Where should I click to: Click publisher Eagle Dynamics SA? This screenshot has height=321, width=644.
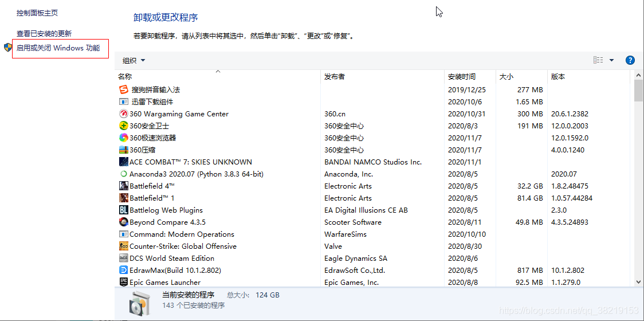tap(356, 258)
